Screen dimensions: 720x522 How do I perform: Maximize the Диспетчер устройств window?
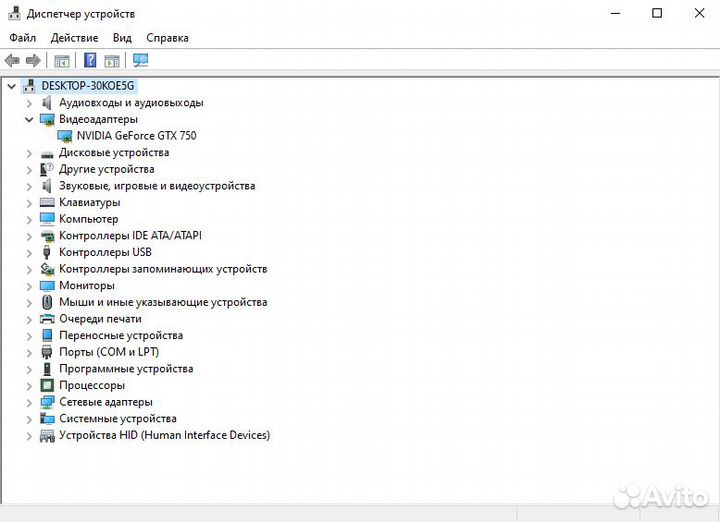657,13
